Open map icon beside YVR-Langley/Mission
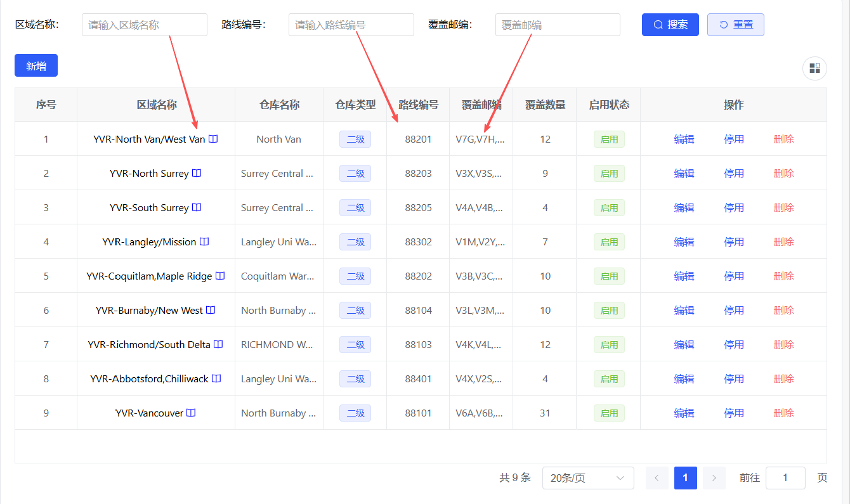850x504 pixels. [x=204, y=242]
